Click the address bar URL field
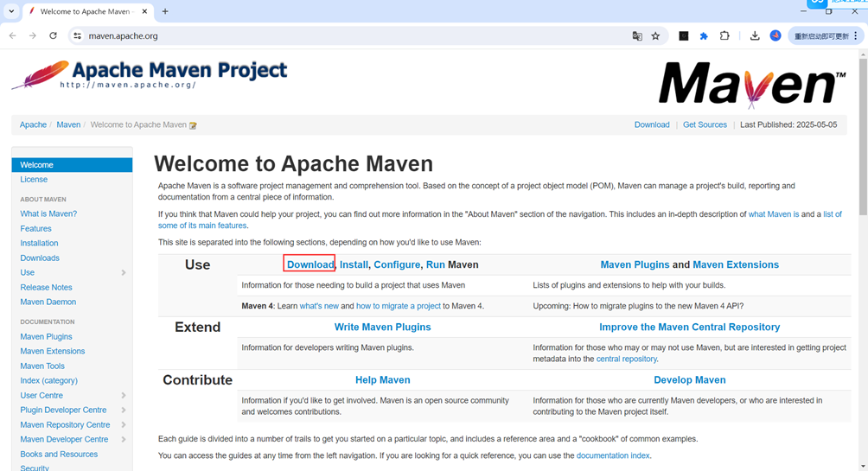Viewport: 868px width, 471px height. tap(354, 36)
